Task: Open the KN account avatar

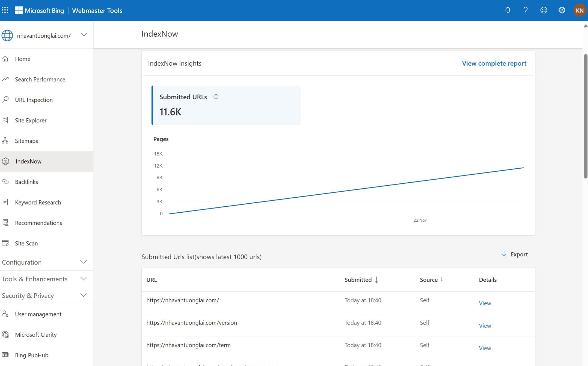Action: click(580, 10)
